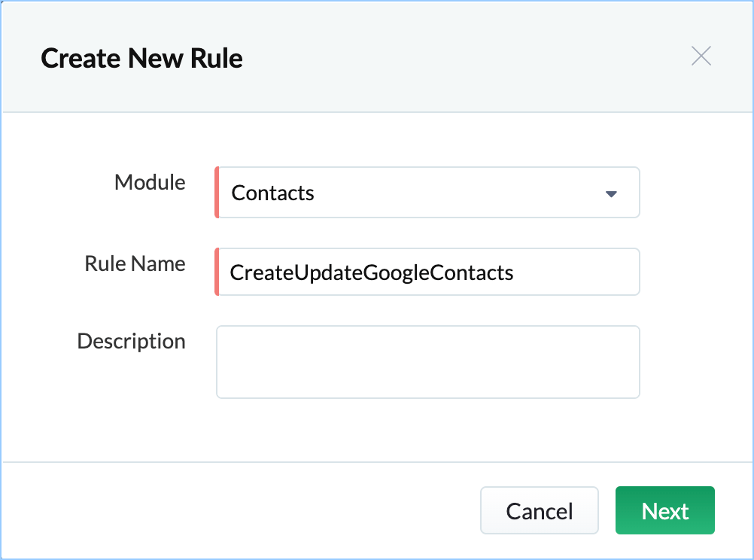Viewport: 754px width, 560px height.
Task: Close the Create New Rule dialog
Action: (x=701, y=56)
